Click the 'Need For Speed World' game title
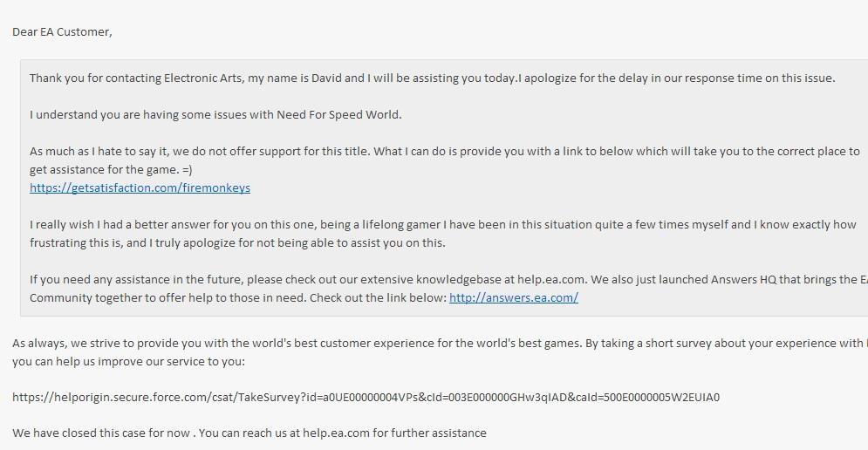The height and width of the screenshot is (450, 868). 338,114
